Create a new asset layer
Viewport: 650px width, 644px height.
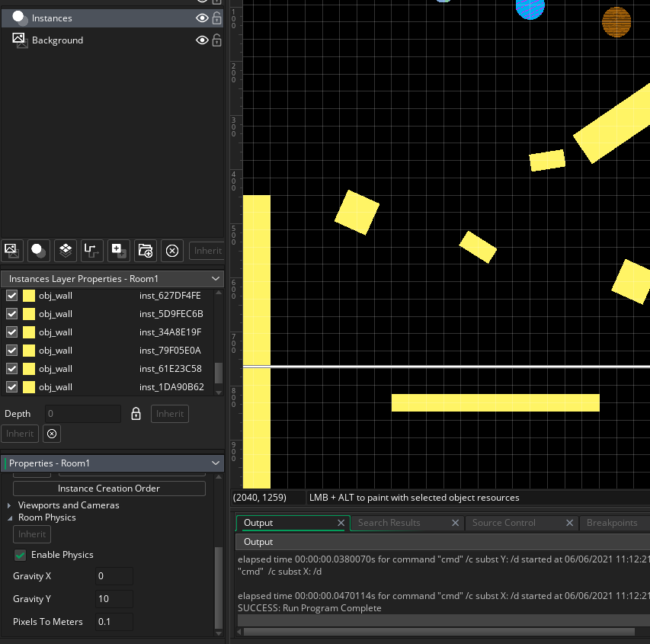[x=119, y=251]
